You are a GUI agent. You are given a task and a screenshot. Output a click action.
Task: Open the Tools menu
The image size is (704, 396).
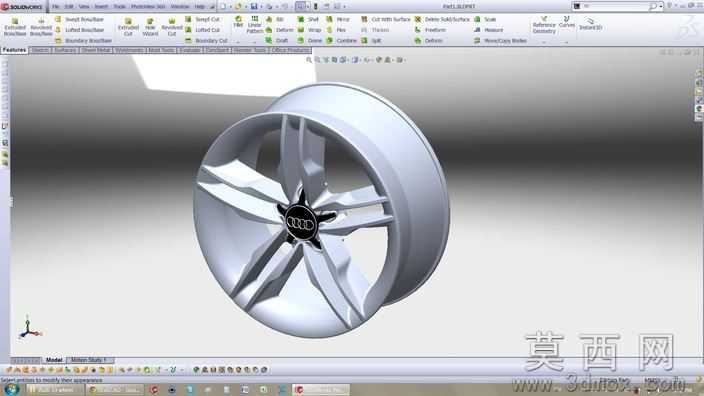point(119,6)
